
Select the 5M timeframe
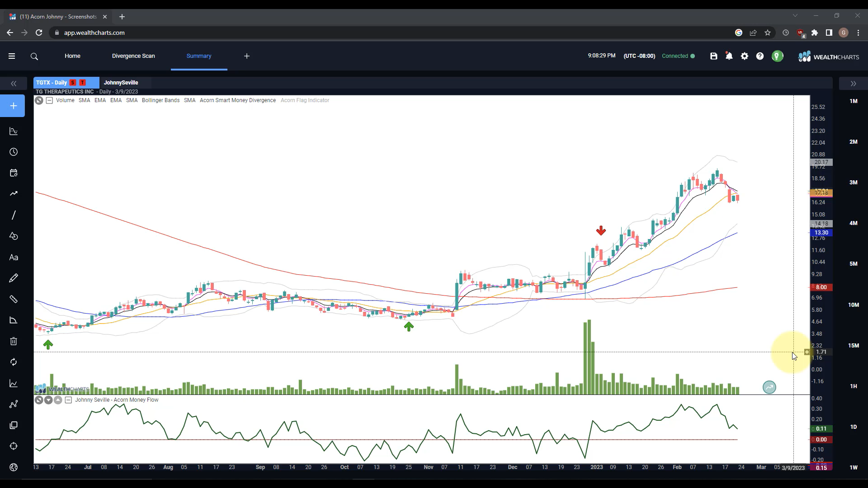pyautogui.click(x=853, y=264)
